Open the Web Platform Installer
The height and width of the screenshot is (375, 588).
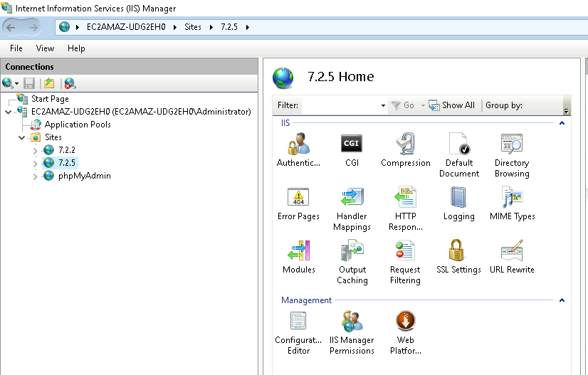(405, 332)
